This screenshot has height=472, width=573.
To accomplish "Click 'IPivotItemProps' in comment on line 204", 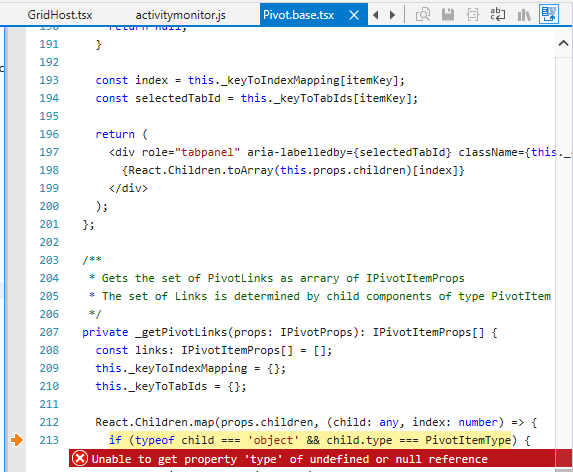I will tap(415, 278).
